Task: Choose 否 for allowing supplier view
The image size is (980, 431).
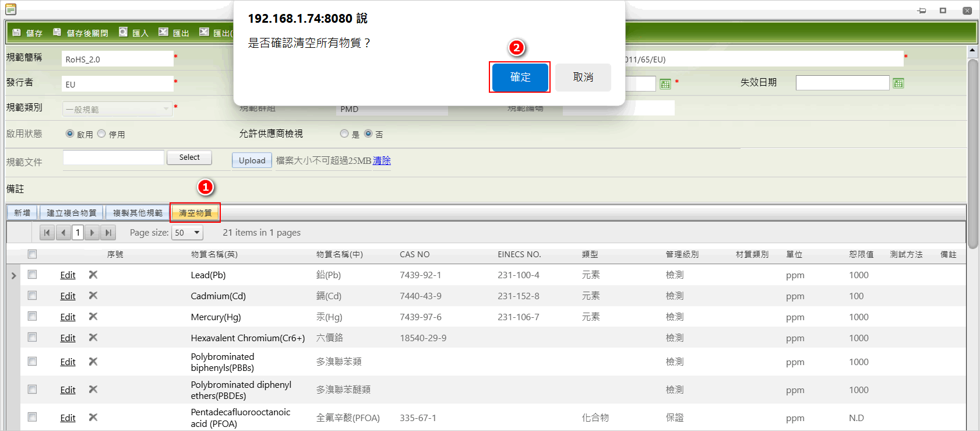Action: click(368, 134)
